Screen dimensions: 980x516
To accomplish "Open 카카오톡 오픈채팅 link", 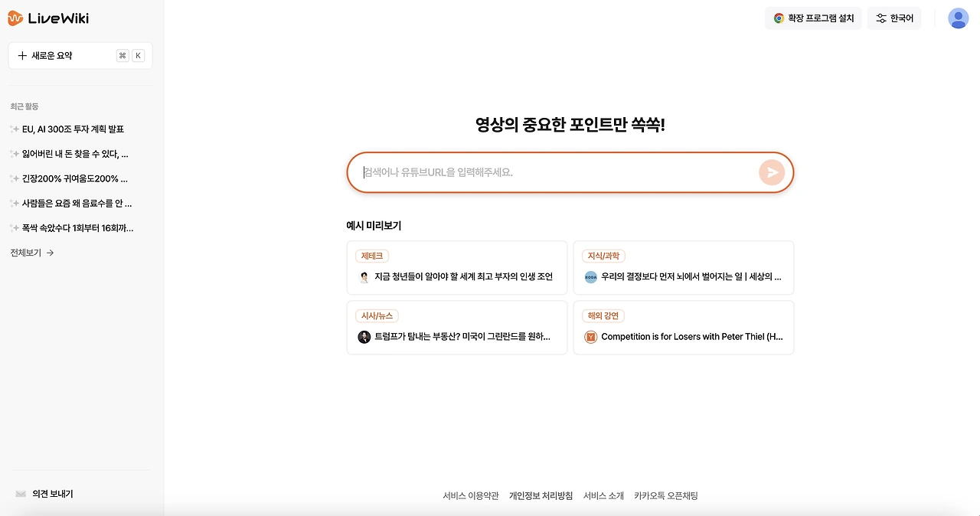I will point(666,496).
